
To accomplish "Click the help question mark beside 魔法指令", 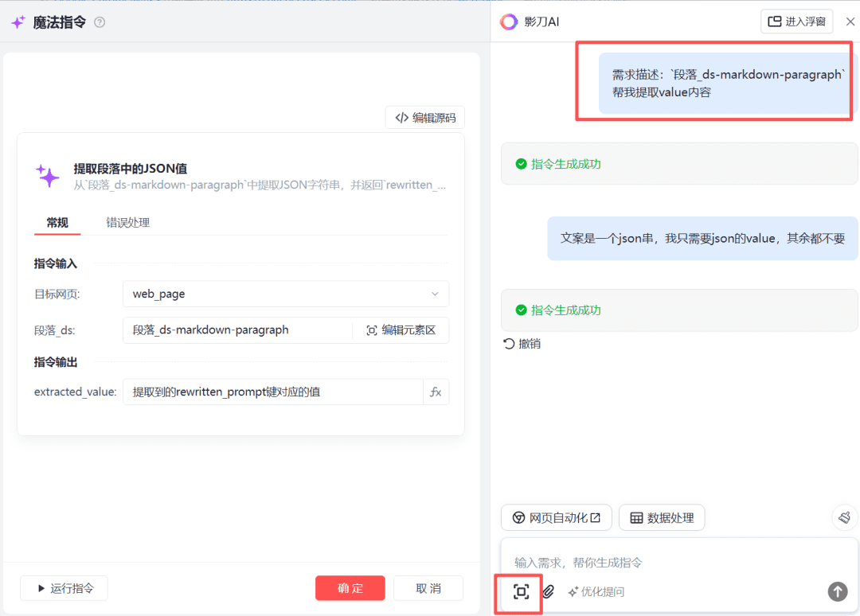I will [x=100, y=22].
